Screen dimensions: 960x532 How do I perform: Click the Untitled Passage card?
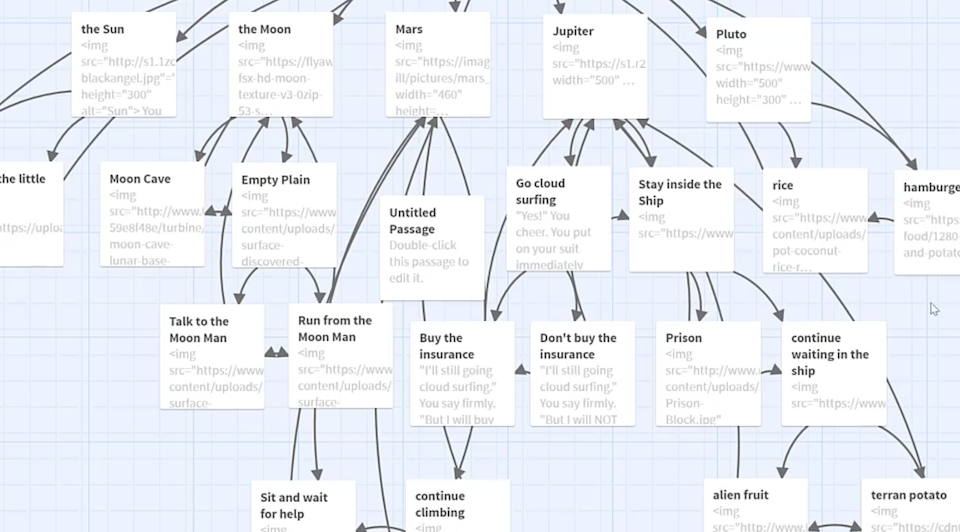[x=432, y=248]
